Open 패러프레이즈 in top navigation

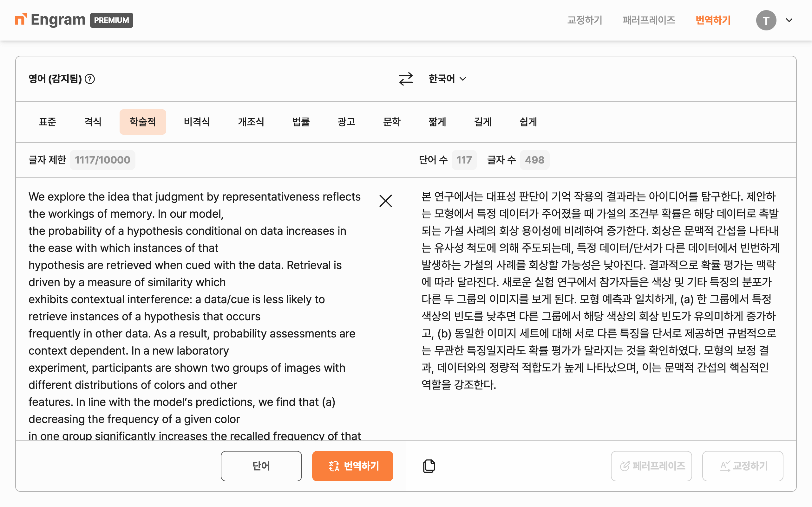[x=649, y=20]
